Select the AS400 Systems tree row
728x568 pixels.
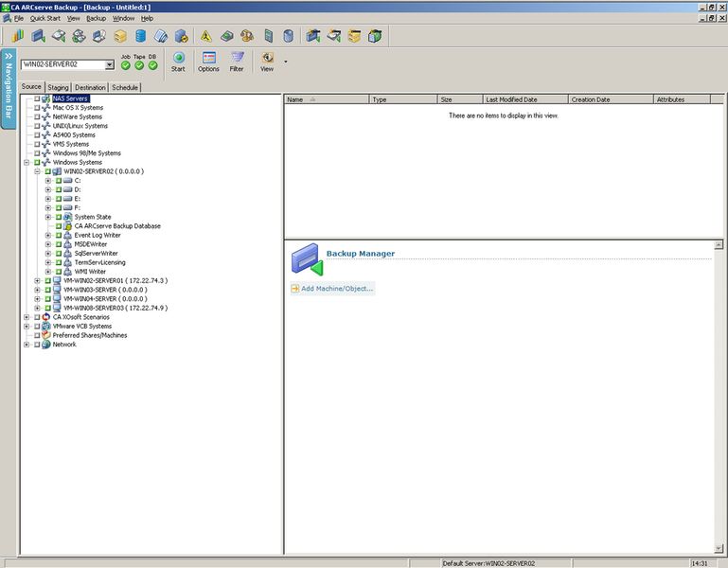pyautogui.click(x=74, y=135)
